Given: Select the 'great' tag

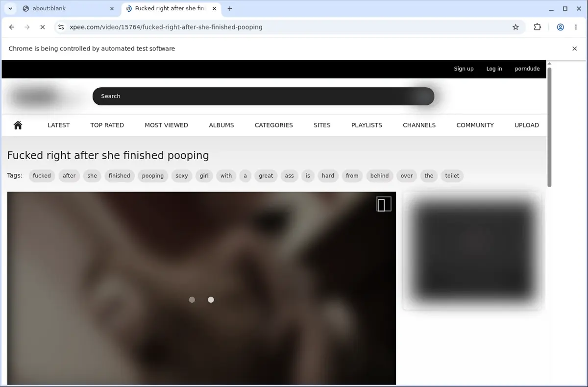Looking at the screenshot, I should [266, 175].
